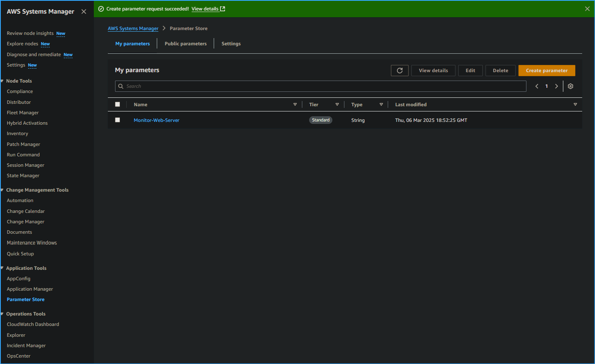Collapse the Change Management Tools section
This screenshot has width=595, height=364.
click(x=2, y=190)
